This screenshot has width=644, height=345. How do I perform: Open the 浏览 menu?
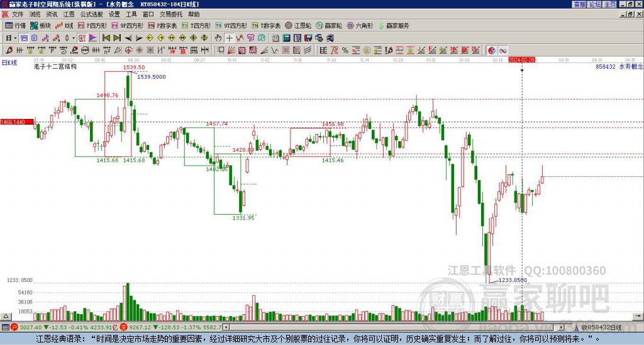[35, 14]
